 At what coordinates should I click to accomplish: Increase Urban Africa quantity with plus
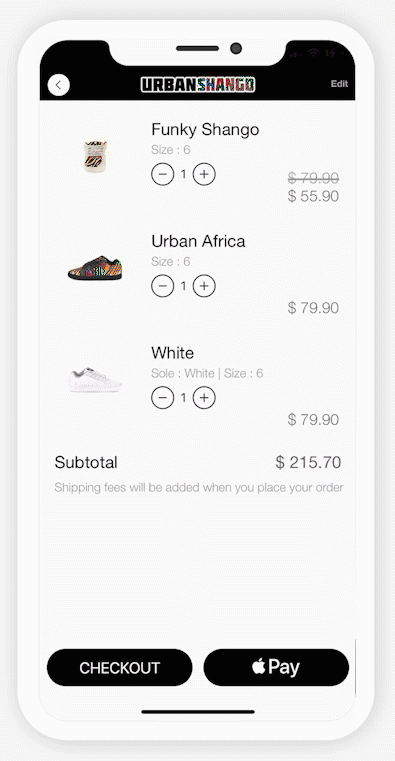tap(204, 286)
